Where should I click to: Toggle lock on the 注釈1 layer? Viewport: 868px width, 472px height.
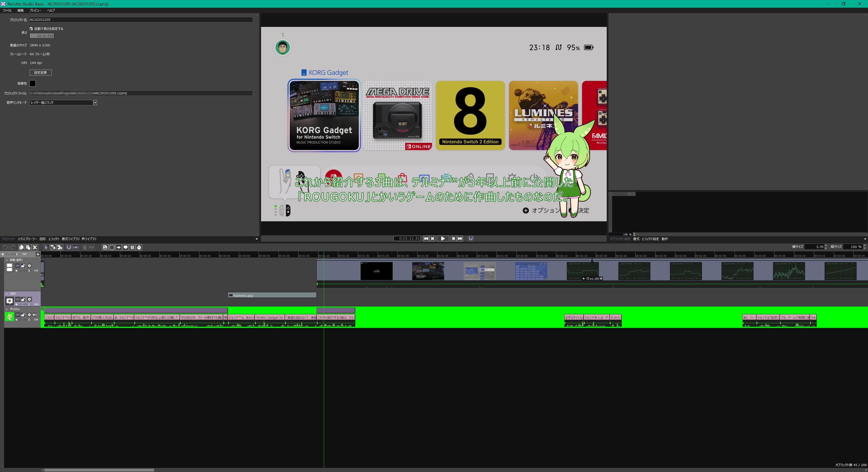23,299
